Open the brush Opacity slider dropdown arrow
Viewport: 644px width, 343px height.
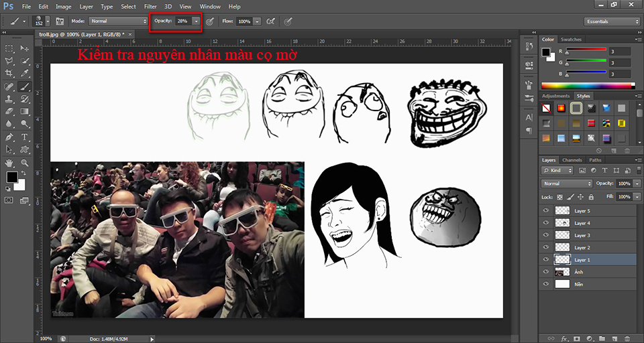(197, 21)
